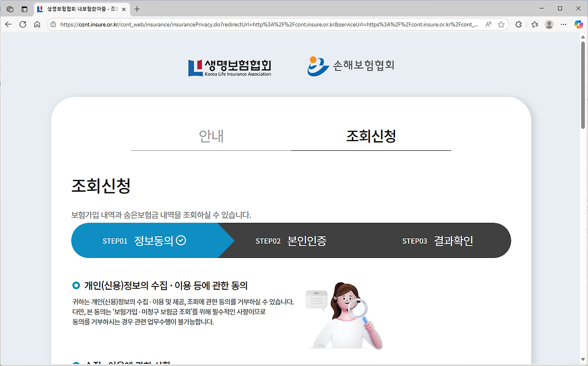The width and height of the screenshot is (588, 366).
Task: Open the browser profile avatar
Action: point(549,24)
